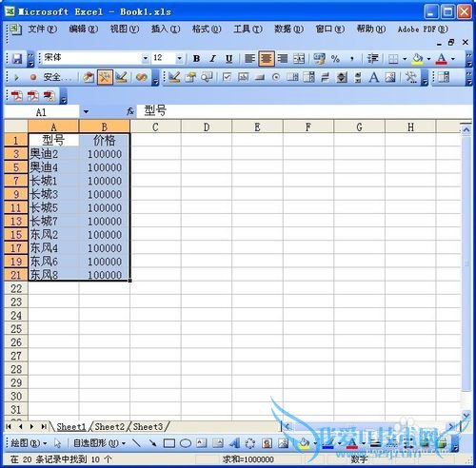Apply Percent style format
The image size is (476, 468).
[x=335, y=59]
